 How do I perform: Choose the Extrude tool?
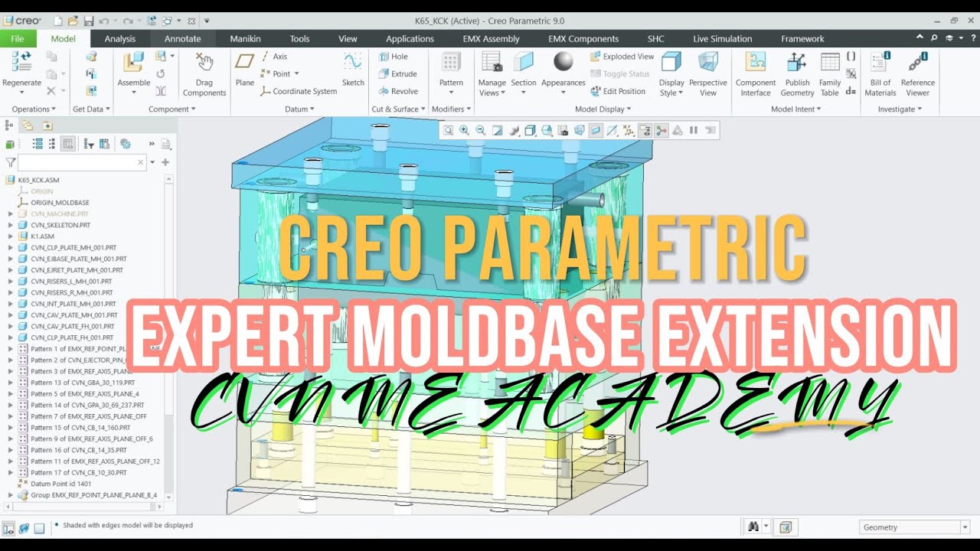click(x=397, y=74)
